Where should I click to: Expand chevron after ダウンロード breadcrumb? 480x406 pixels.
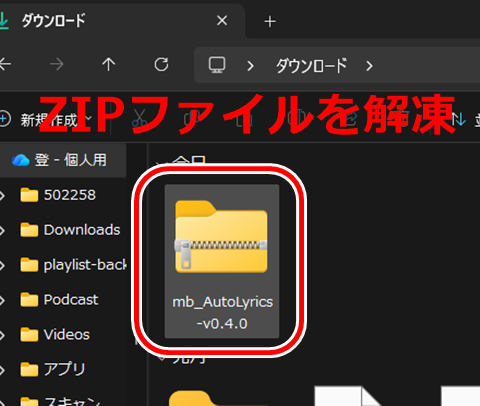369,66
